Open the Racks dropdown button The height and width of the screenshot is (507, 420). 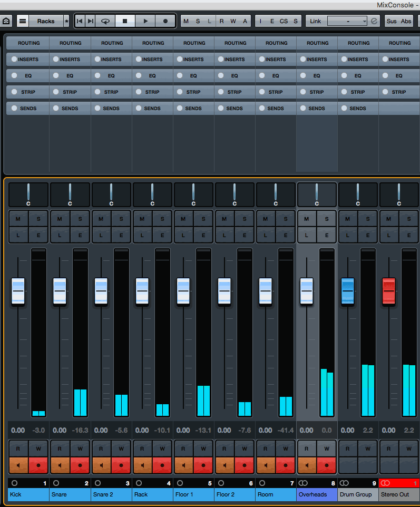click(46, 21)
